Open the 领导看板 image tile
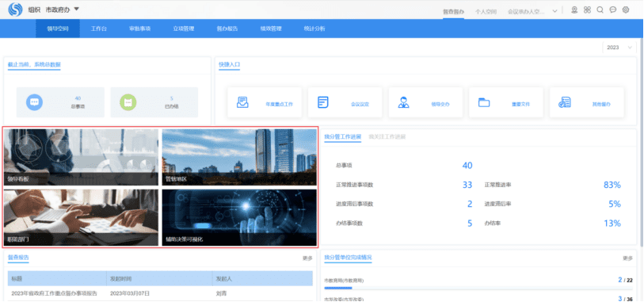644x302 pixels. tap(81, 158)
